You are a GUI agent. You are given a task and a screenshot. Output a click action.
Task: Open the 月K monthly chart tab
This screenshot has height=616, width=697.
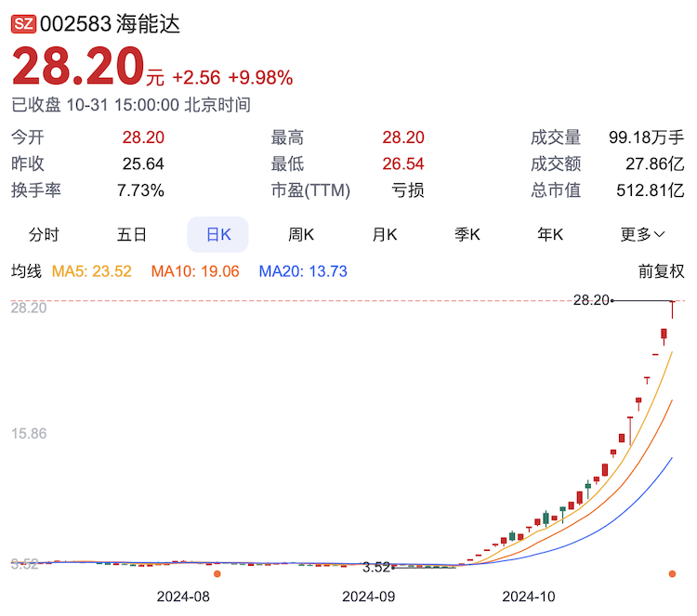tap(385, 234)
